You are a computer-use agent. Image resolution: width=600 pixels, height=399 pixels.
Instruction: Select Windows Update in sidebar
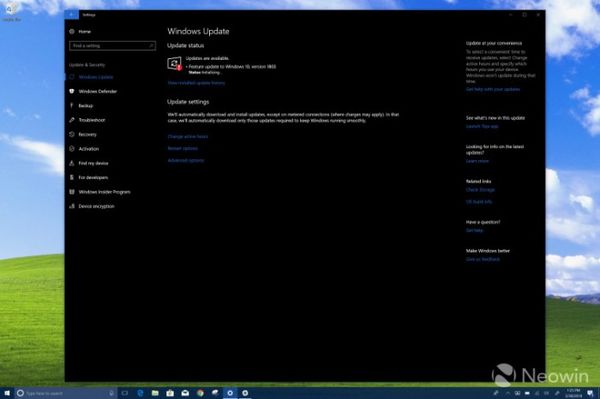[x=96, y=77]
